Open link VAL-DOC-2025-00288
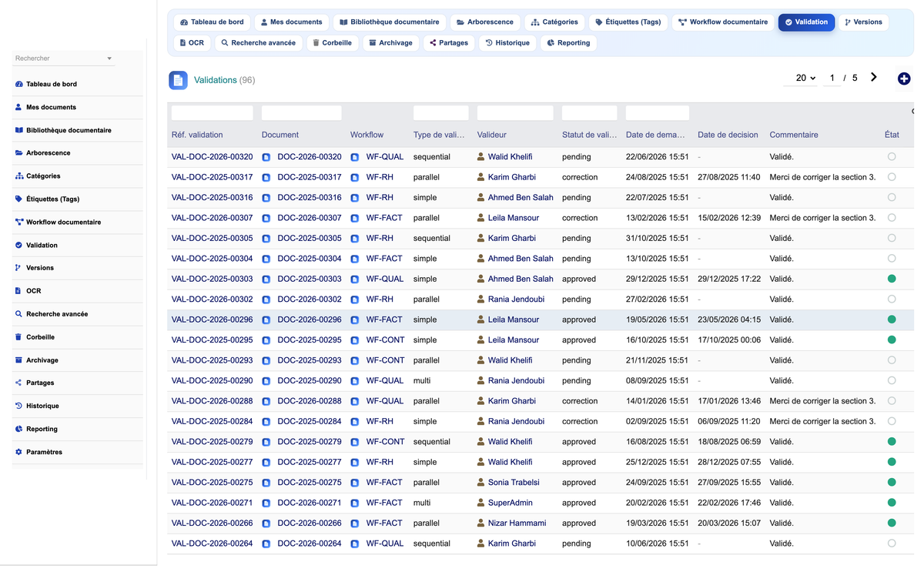This screenshot has width=924, height=572. tap(212, 401)
